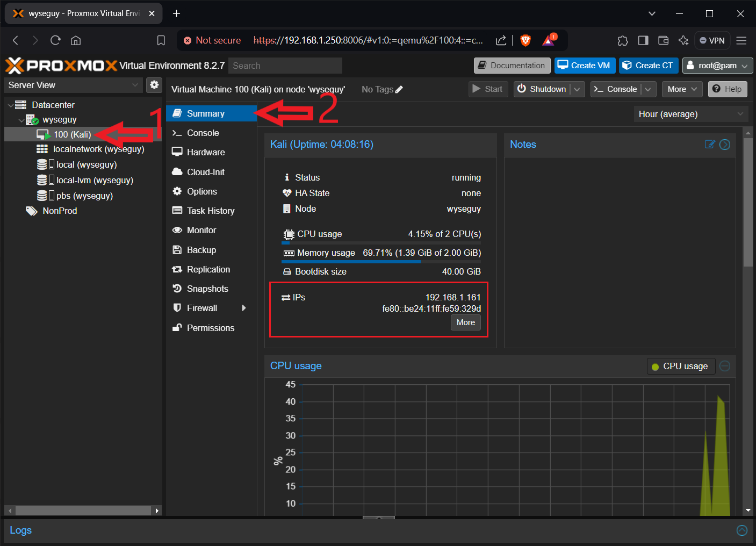Click the Start VM button
Image resolution: width=756 pixels, height=546 pixels.
488,89
